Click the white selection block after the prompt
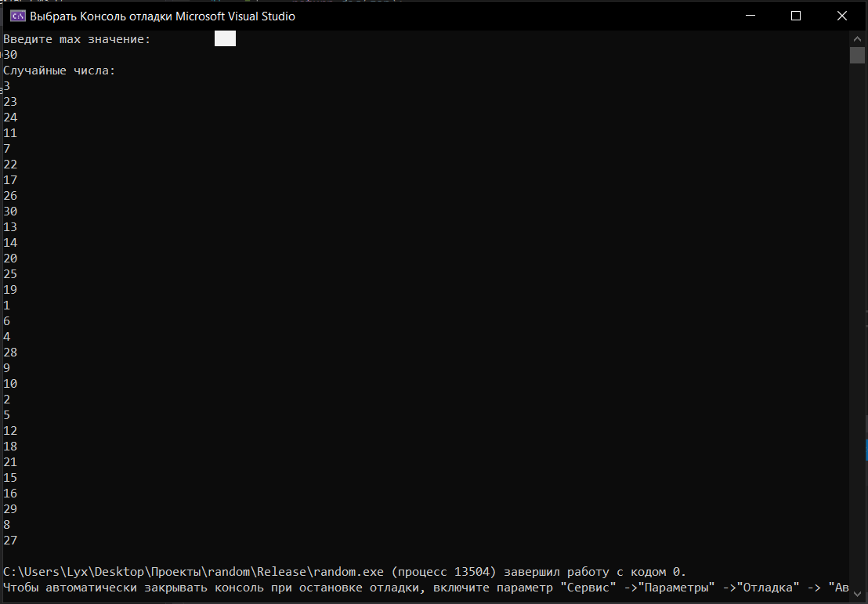The image size is (868, 604). 226,38
